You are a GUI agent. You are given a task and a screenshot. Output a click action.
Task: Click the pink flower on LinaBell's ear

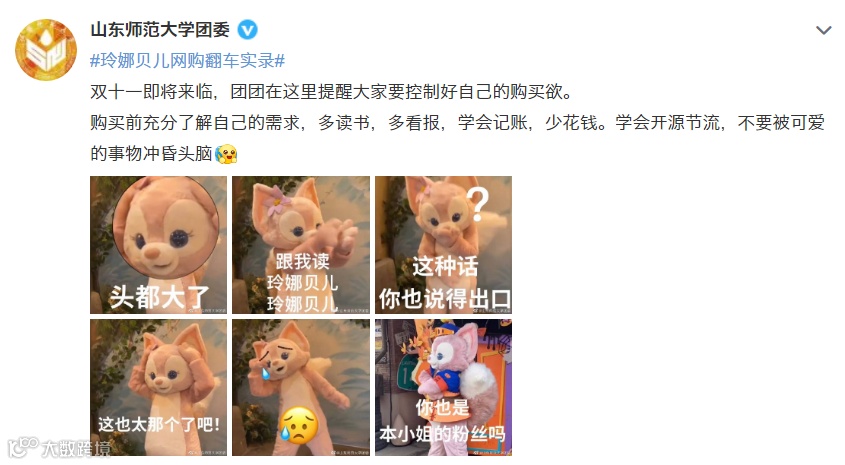click(278, 200)
